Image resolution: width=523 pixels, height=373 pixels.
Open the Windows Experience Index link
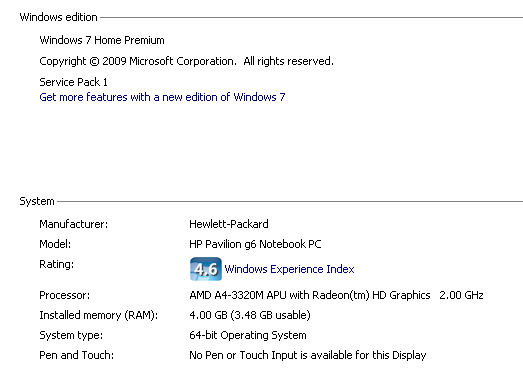point(289,269)
